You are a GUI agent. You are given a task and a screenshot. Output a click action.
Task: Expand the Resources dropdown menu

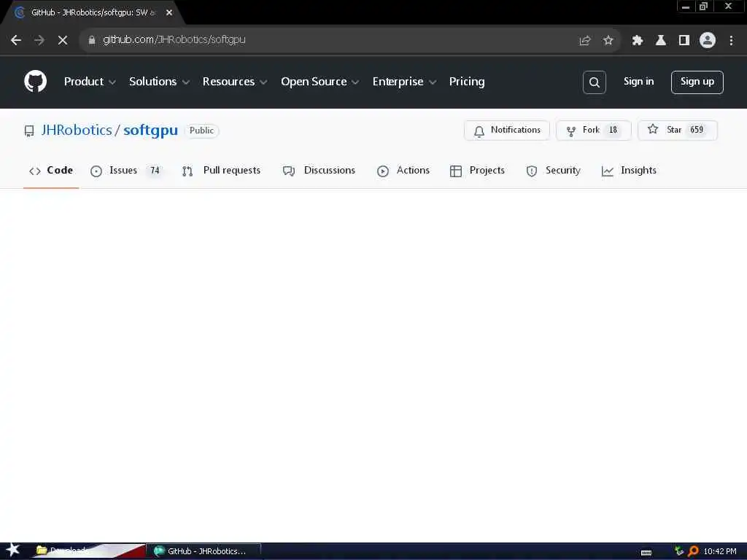pos(234,82)
